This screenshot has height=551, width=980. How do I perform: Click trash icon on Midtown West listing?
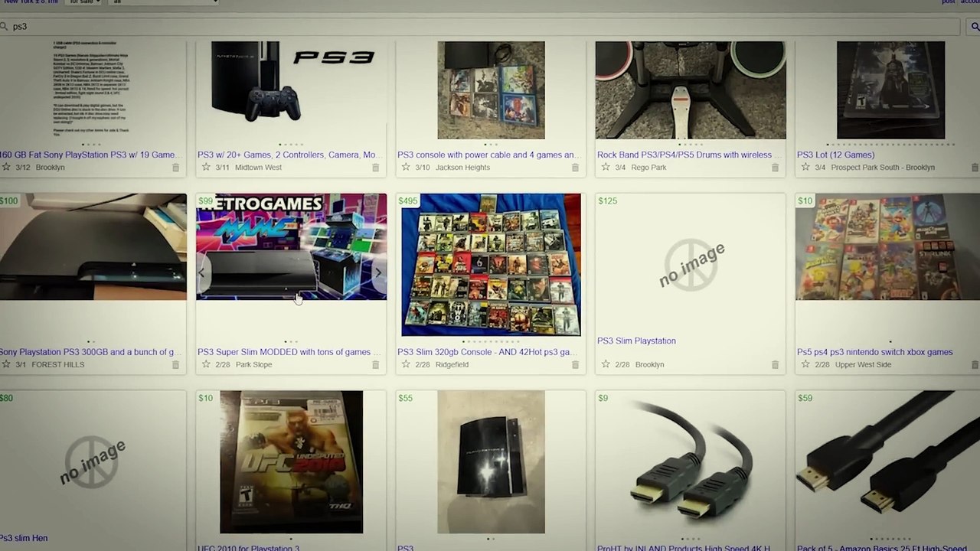375,168
